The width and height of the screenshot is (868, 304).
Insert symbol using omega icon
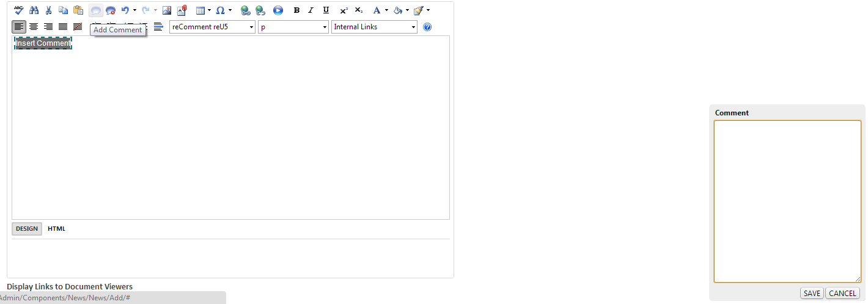coord(220,10)
